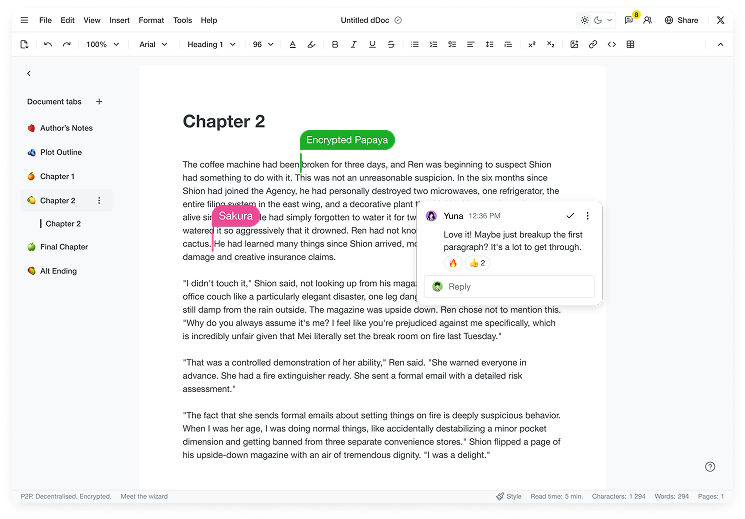The width and height of the screenshot is (745, 519).
Task: Open text alignment options
Action: pyautogui.click(x=470, y=44)
